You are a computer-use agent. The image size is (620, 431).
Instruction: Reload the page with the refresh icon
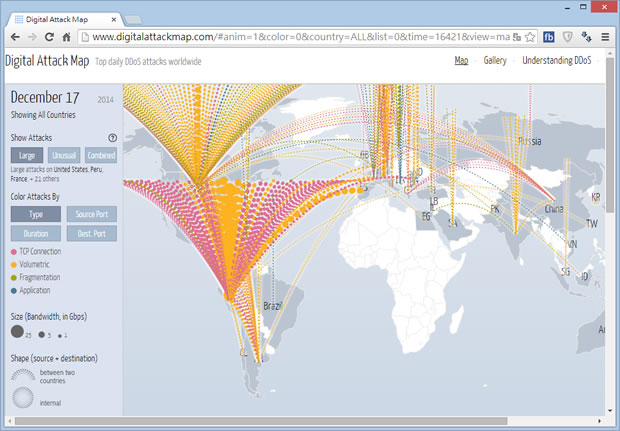(51, 37)
